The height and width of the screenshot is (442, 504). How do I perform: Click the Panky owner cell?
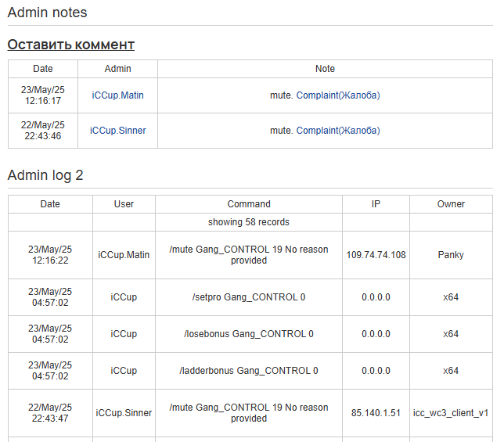(x=451, y=255)
